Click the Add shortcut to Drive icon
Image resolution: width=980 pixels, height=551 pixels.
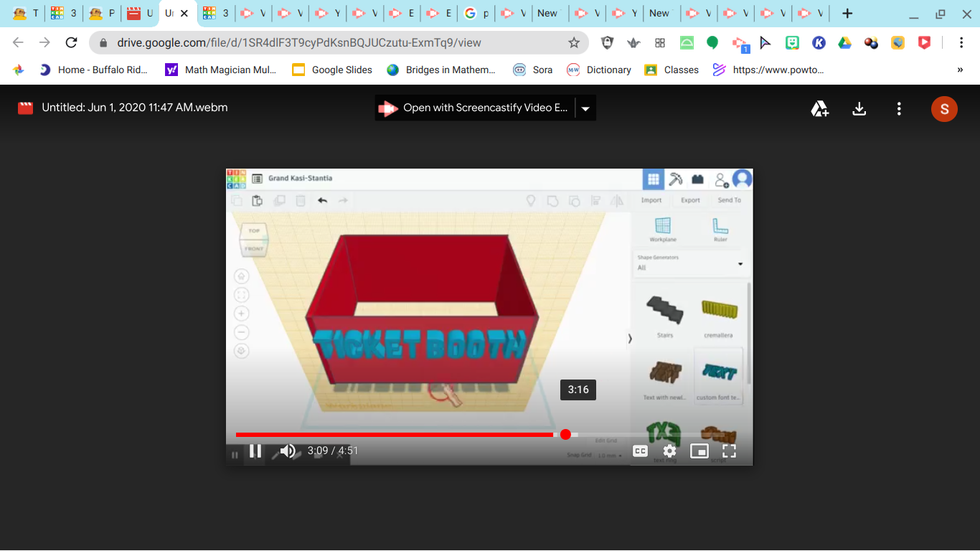tap(820, 108)
